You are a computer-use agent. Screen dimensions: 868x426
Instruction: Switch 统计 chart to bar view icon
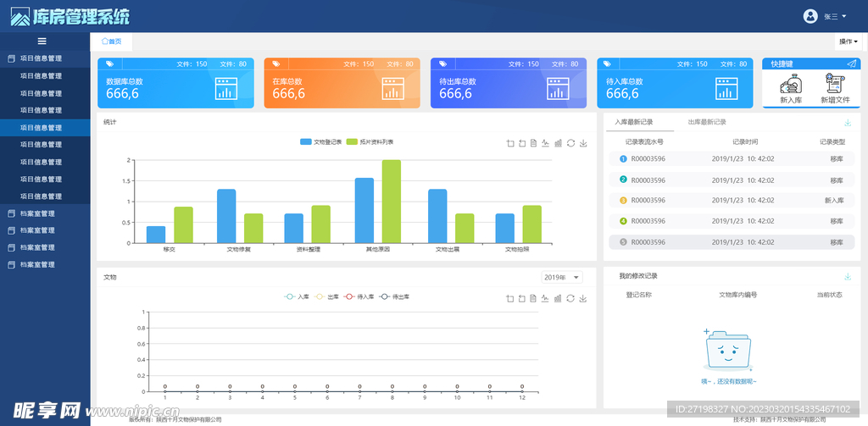(x=559, y=143)
